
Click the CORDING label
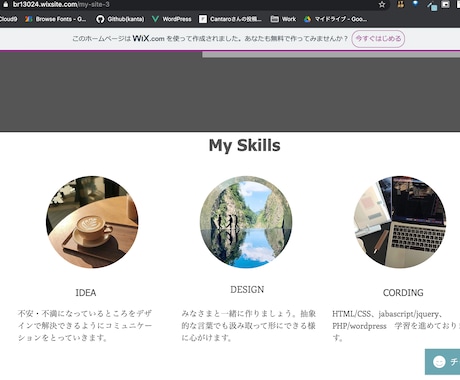click(x=403, y=293)
